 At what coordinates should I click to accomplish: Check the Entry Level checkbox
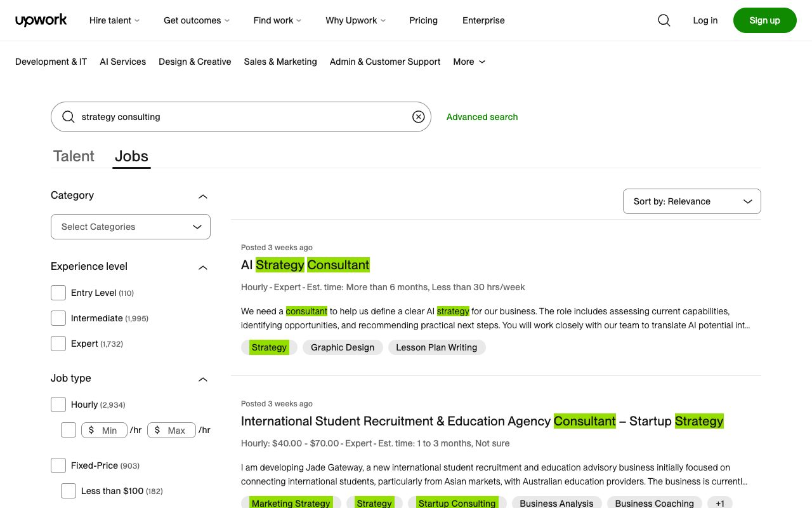[x=58, y=293]
